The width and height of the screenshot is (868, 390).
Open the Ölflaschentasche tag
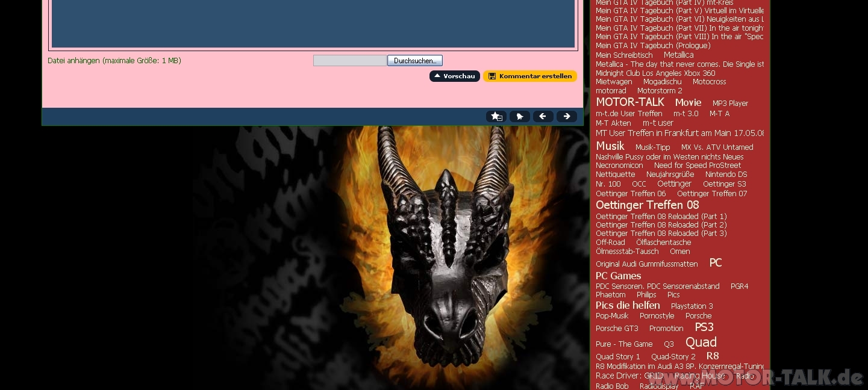click(663, 243)
